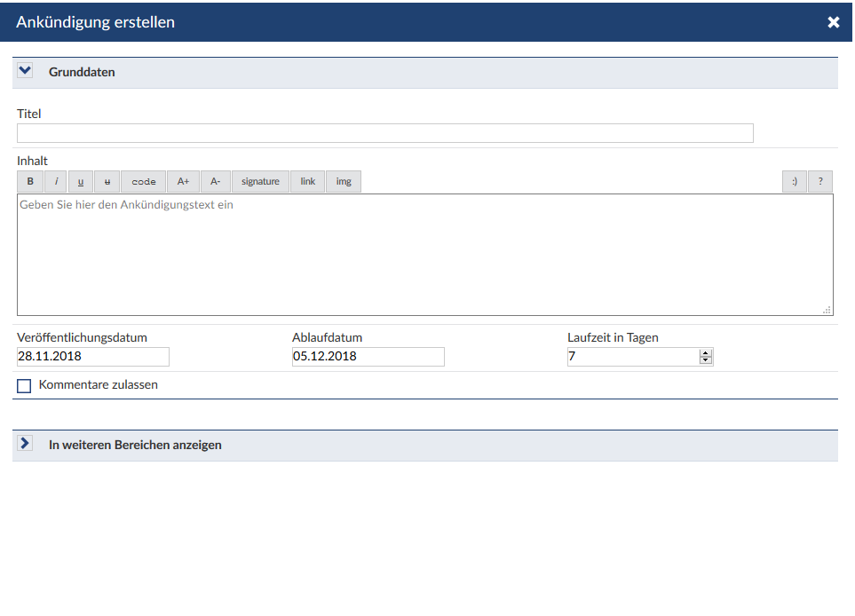Click the Ablaufdatum date field

[x=368, y=357]
